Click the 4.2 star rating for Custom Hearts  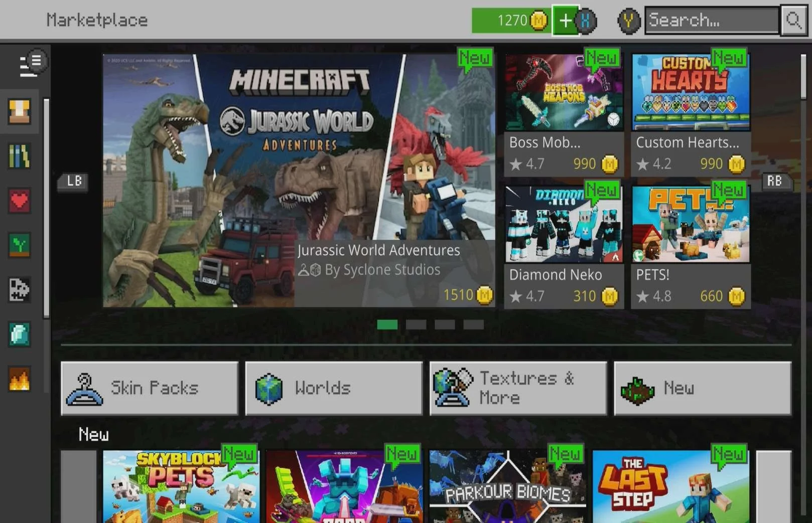[x=654, y=164]
